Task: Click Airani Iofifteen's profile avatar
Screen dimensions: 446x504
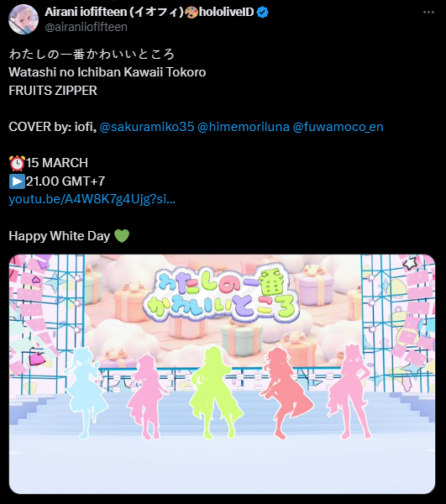Action: click(x=24, y=19)
